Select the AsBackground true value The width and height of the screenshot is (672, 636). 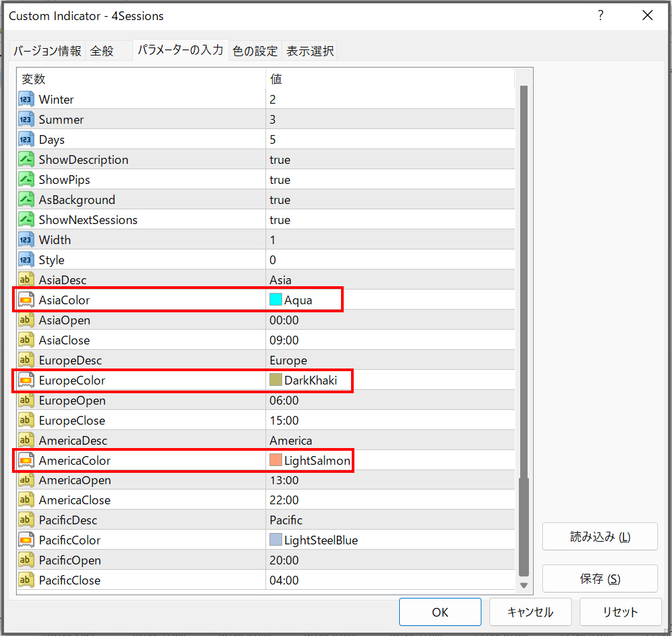click(280, 200)
